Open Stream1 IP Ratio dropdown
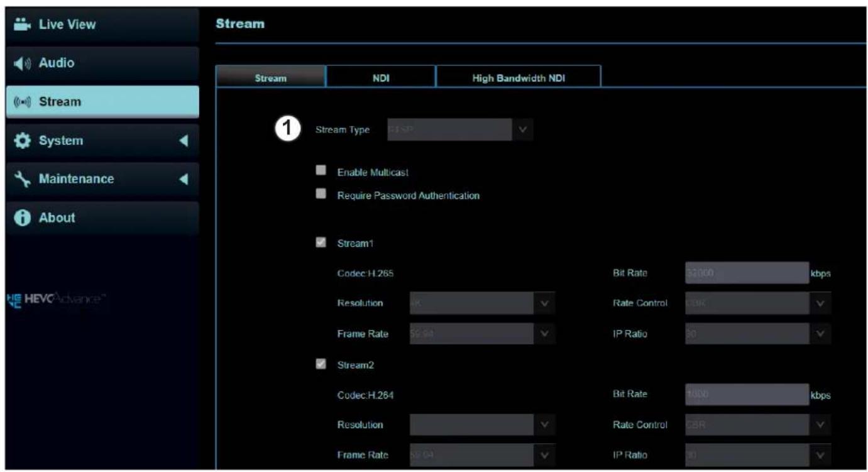This screenshot has width=868, height=472. point(758,334)
